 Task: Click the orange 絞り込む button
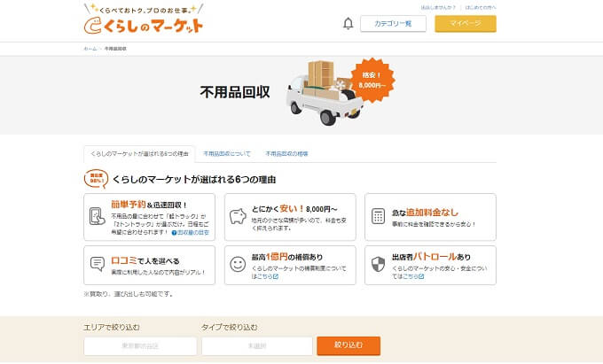[348, 345]
